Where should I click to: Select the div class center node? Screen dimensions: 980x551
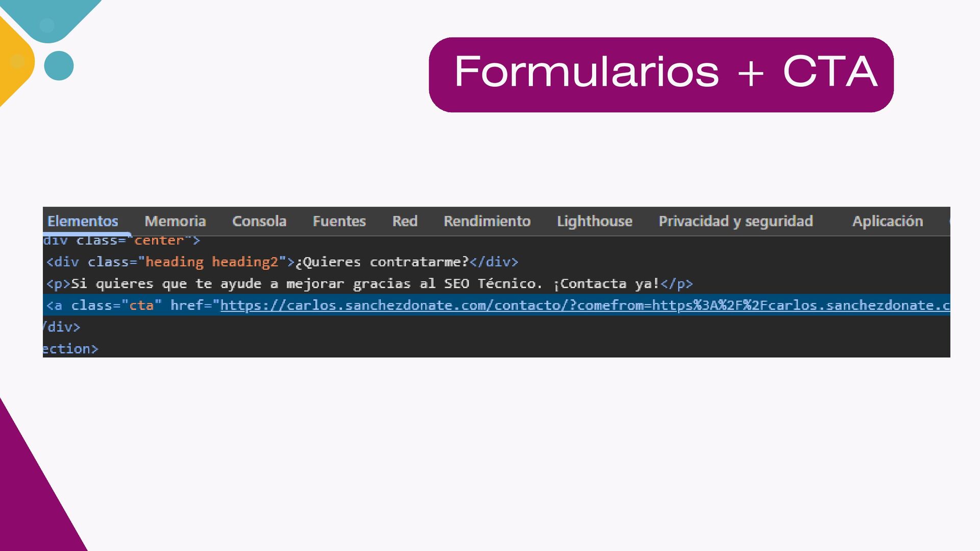coord(121,240)
